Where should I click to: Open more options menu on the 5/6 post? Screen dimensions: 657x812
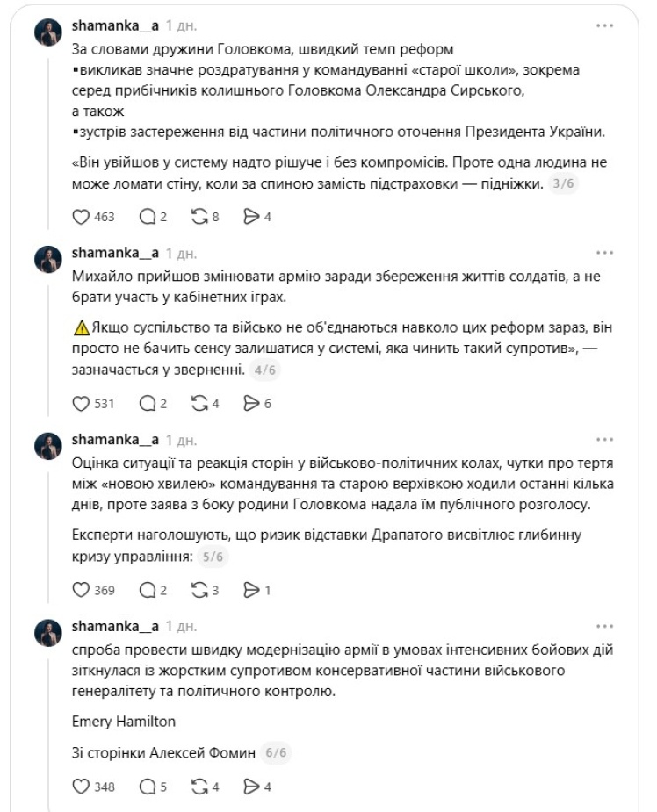604,440
